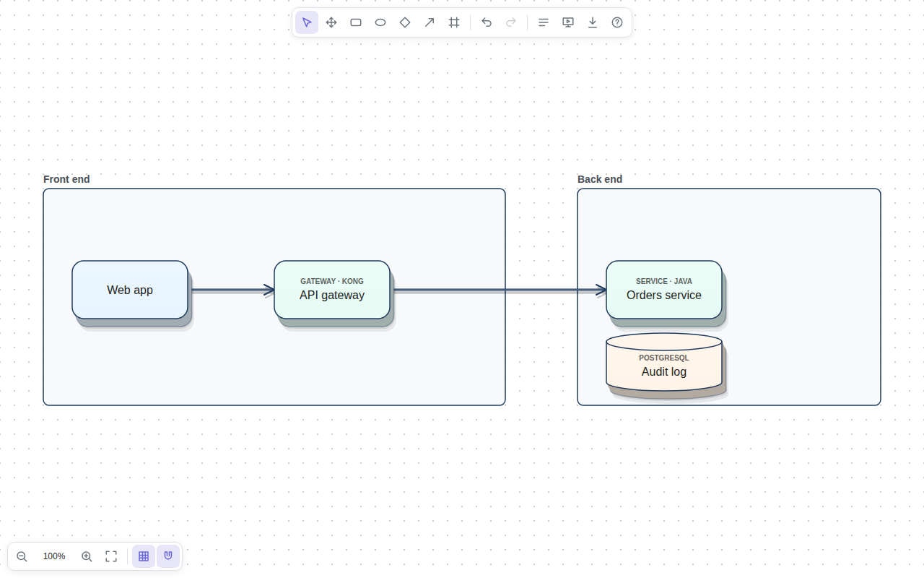Choose the Frame tool in the toolbar
This screenshot has height=578, width=924.
click(454, 22)
